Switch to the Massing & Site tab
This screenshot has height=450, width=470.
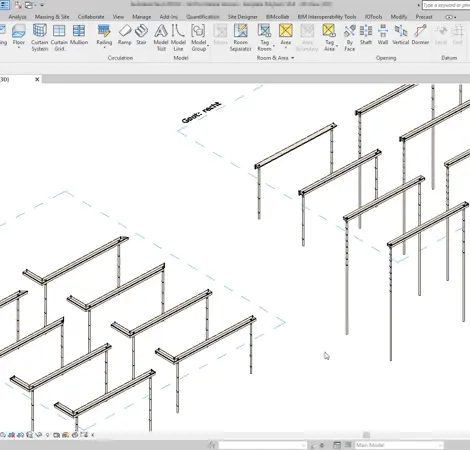[x=52, y=17]
